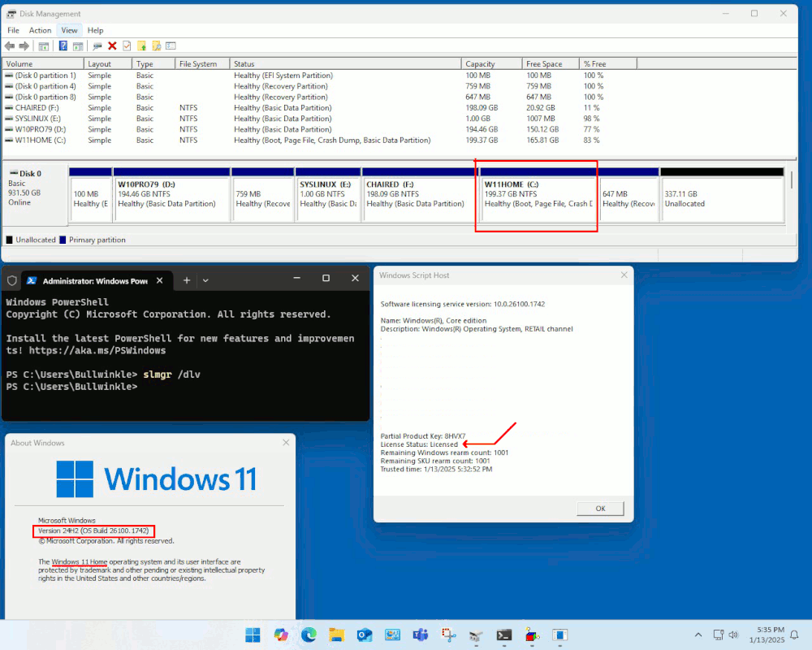Switch to Terminal icon on the taskbar

(504, 635)
